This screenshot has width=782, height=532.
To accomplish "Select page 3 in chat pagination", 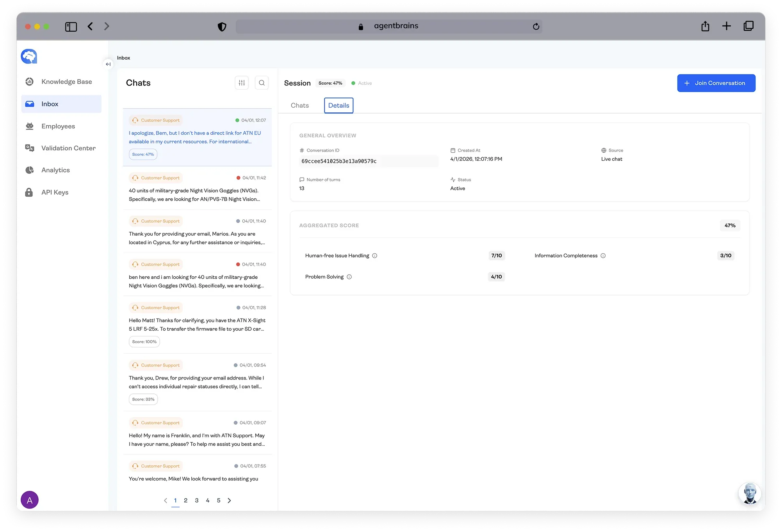I will pyautogui.click(x=196, y=500).
